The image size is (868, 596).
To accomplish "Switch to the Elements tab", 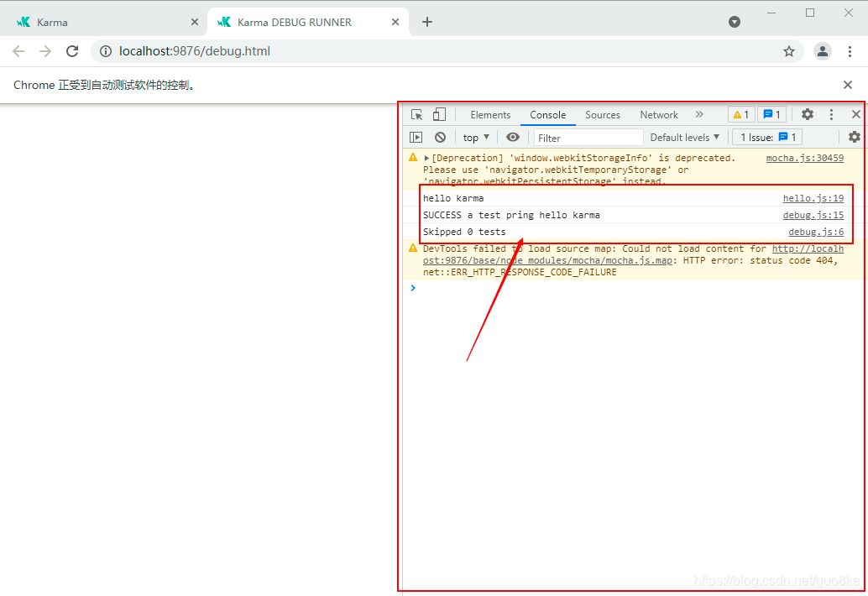I will 490,115.
